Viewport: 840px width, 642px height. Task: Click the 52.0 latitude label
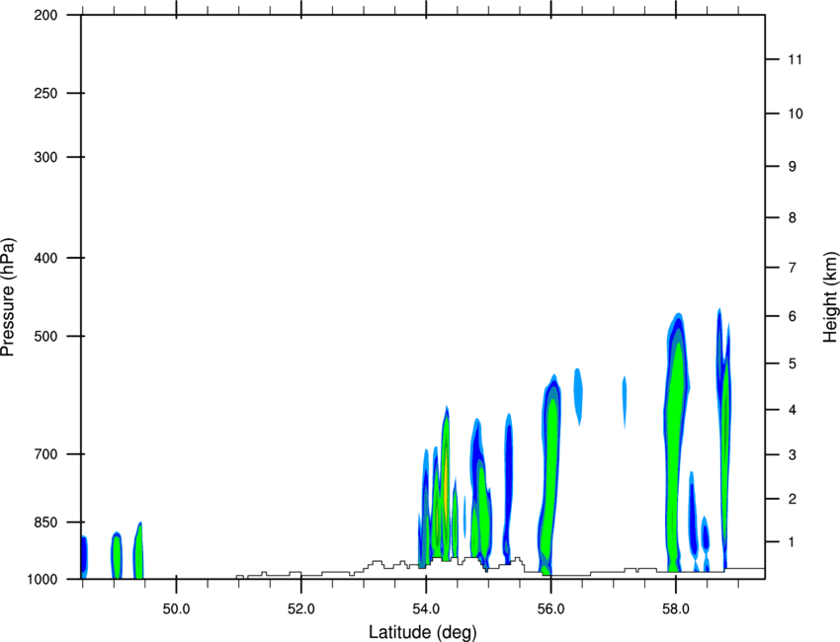[301, 608]
